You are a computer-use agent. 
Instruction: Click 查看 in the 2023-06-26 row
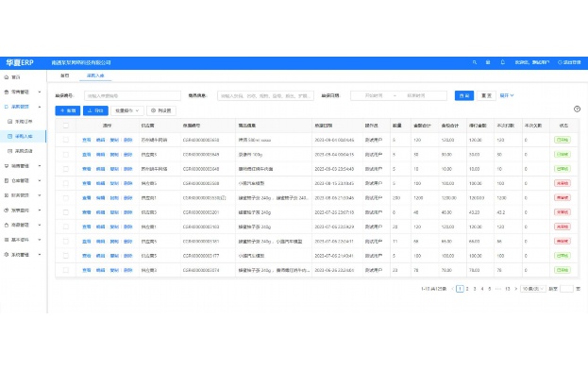87,270
